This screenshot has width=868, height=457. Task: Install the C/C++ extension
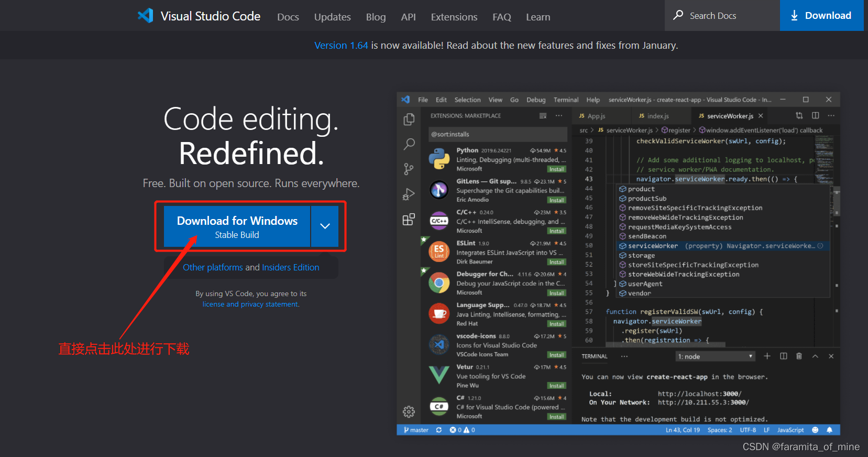point(557,231)
